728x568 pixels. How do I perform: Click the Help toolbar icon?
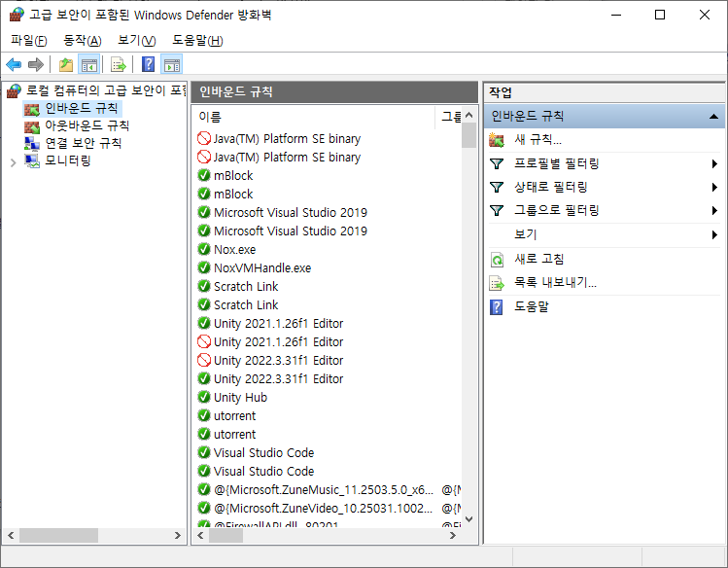point(148,64)
